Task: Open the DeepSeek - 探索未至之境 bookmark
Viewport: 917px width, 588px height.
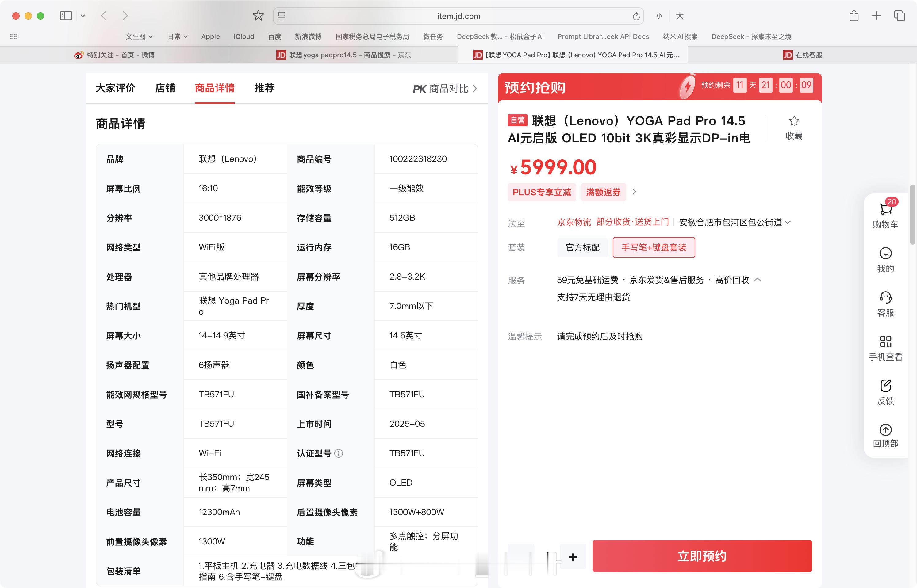Action: tap(751, 37)
